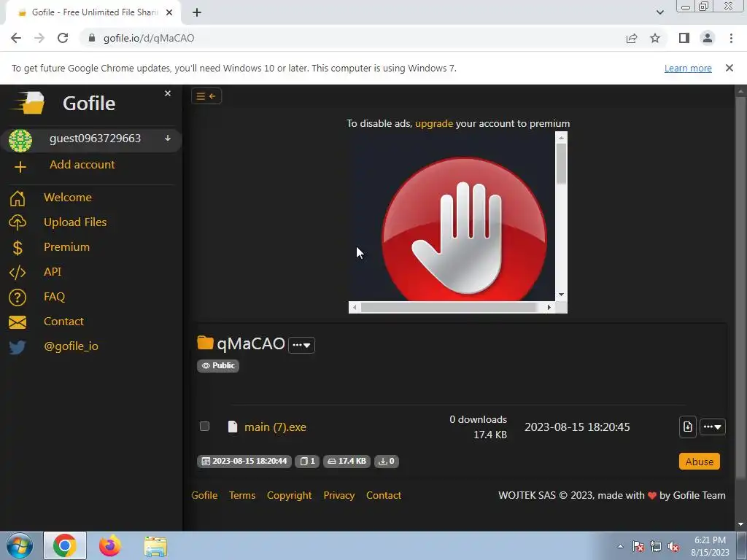747x560 pixels.
Task: Click the file count badge showing 1
Action: (307, 462)
